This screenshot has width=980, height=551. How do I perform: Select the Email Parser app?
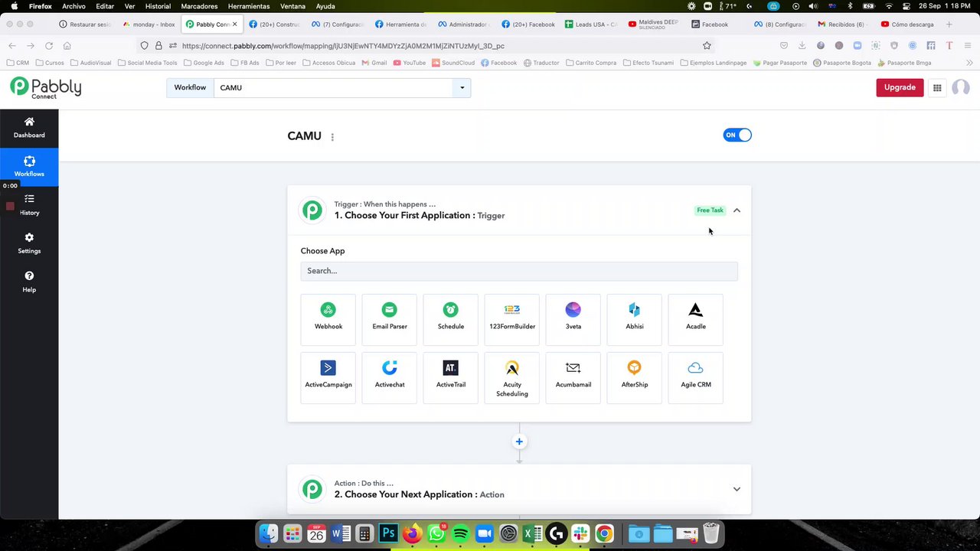coord(390,318)
